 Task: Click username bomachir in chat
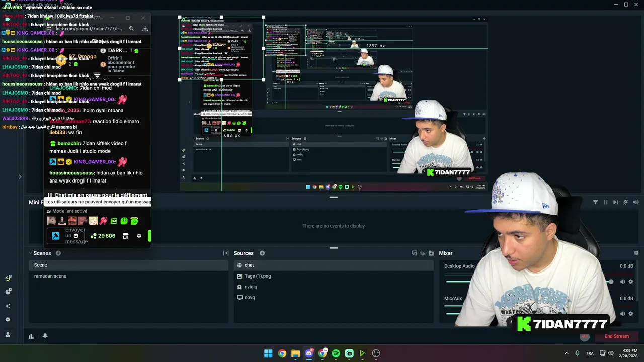(x=69, y=144)
